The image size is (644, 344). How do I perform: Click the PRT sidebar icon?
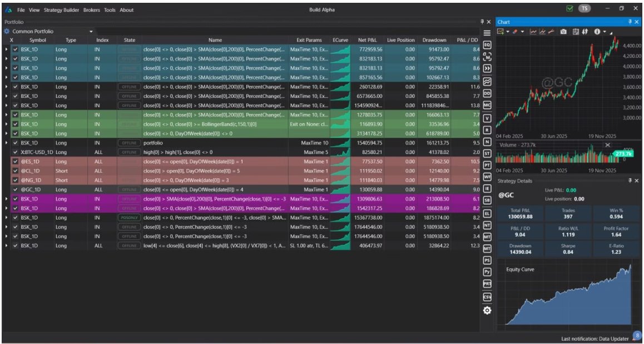487,283
